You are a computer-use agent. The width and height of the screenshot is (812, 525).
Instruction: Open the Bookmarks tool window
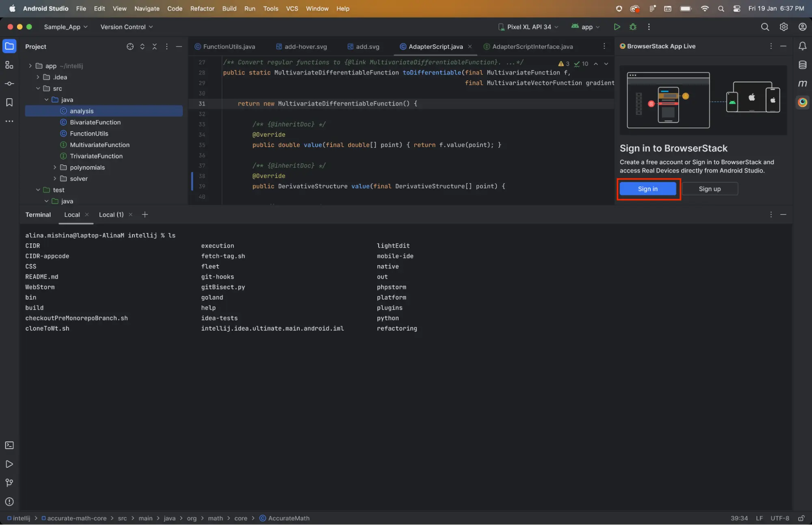pyautogui.click(x=9, y=102)
